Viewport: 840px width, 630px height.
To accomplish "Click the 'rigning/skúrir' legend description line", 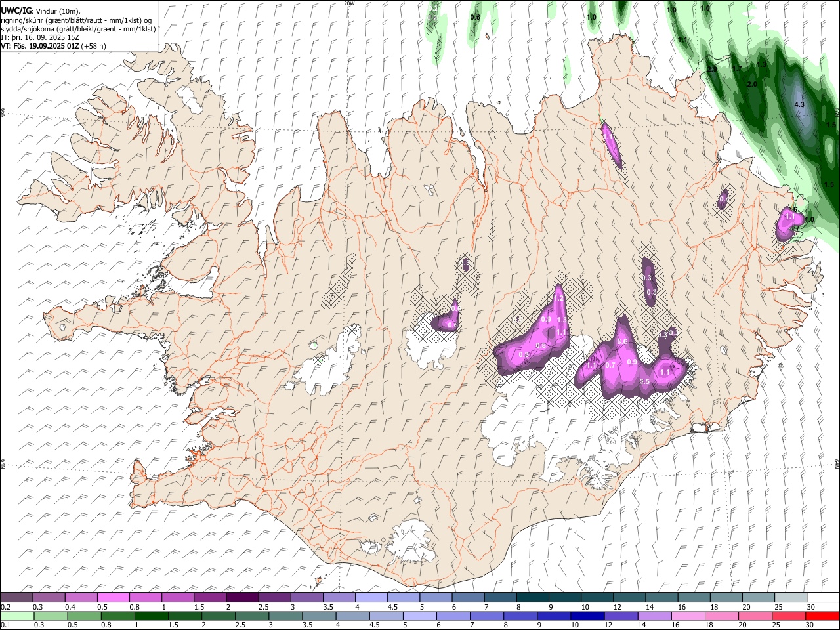I will [75, 20].
